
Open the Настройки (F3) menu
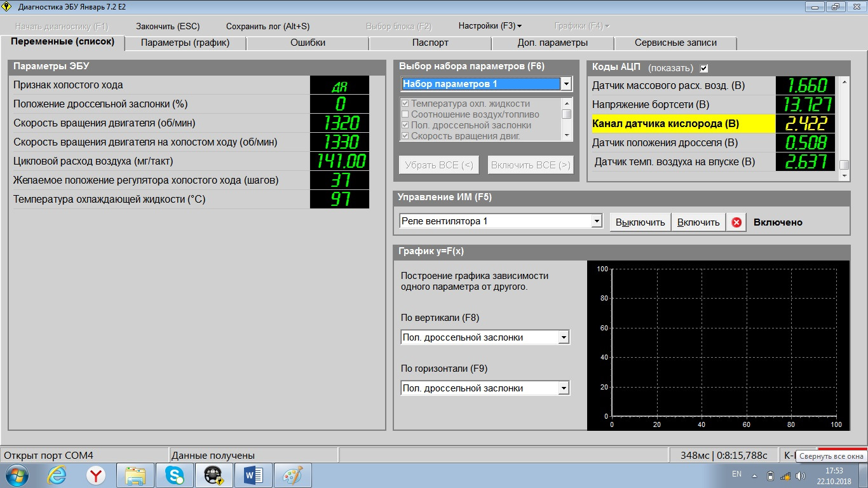coord(489,26)
